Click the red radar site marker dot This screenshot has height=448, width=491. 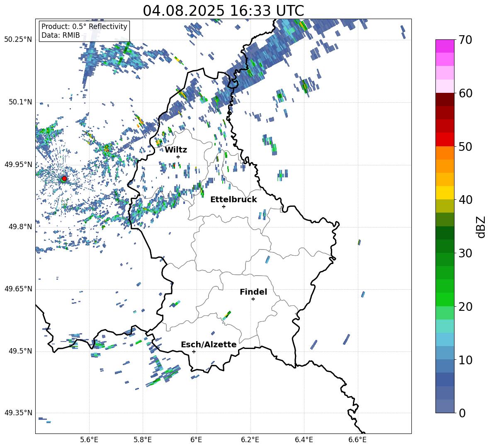[64, 179]
